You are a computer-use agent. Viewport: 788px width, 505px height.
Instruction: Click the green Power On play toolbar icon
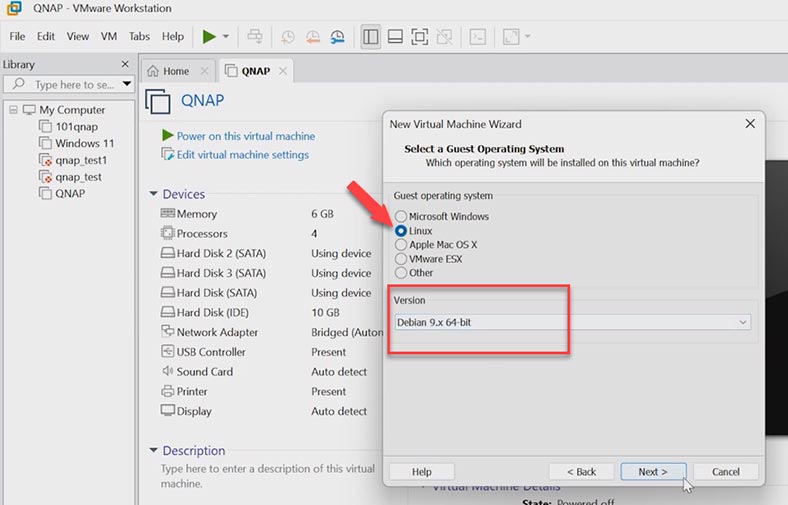point(209,36)
